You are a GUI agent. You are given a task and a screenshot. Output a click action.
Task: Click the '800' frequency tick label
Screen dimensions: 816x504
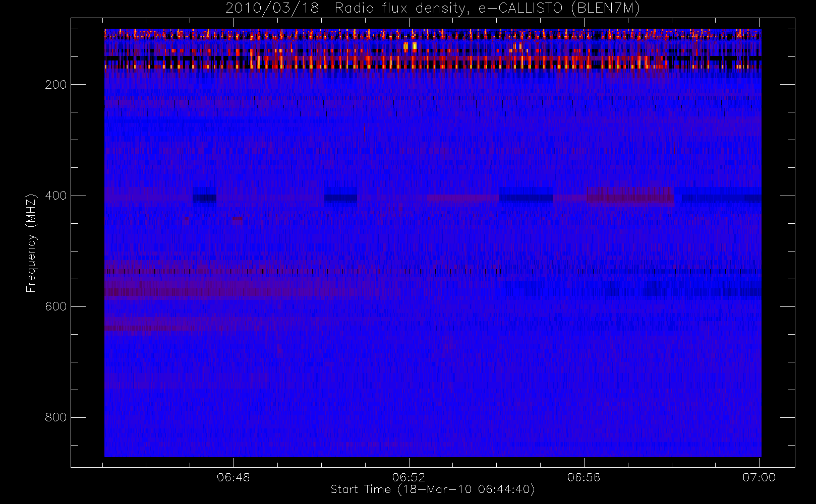(x=55, y=417)
